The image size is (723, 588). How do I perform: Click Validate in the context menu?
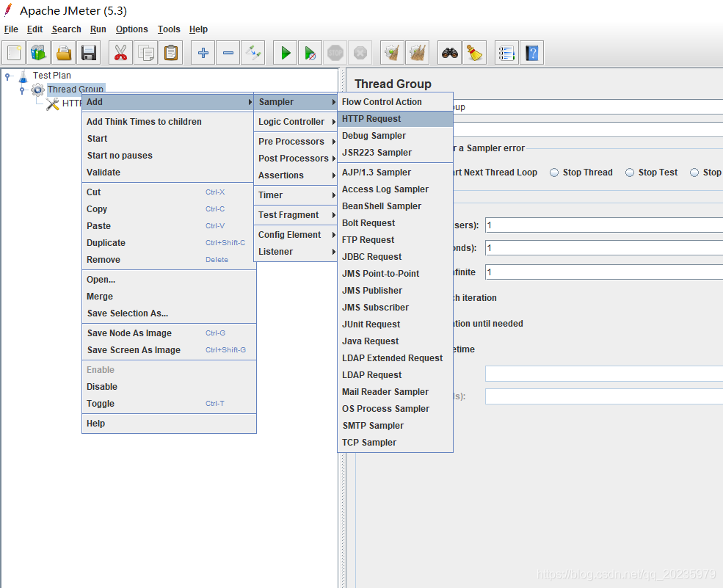pos(169,173)
